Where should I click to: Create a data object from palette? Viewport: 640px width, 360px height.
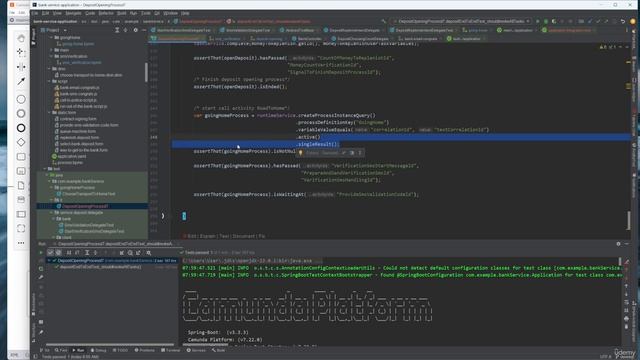pyautogui.click(x=21, y=185)
